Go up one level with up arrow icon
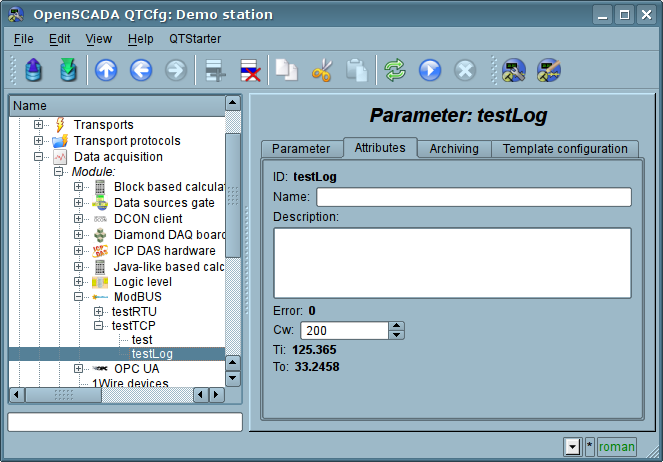This screenshot has height=462, width=663. coord(106,70)
